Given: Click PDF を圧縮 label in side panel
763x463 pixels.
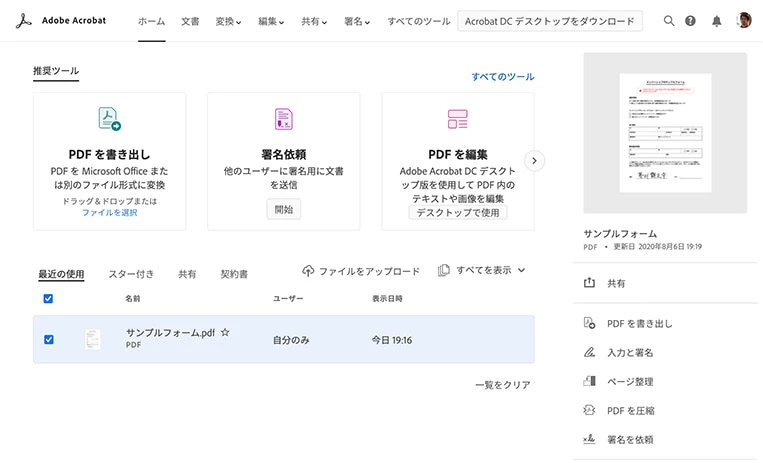Looking at the screenshot, I should pos(631,410).
